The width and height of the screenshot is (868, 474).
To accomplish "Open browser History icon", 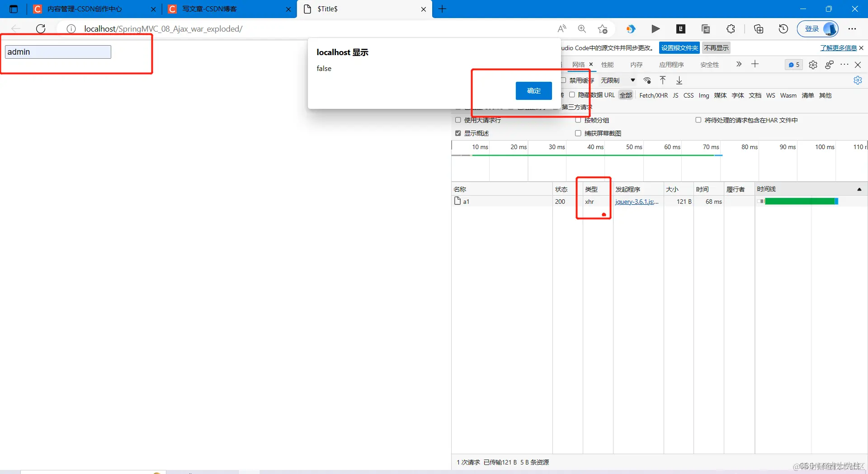I will 783,29.
